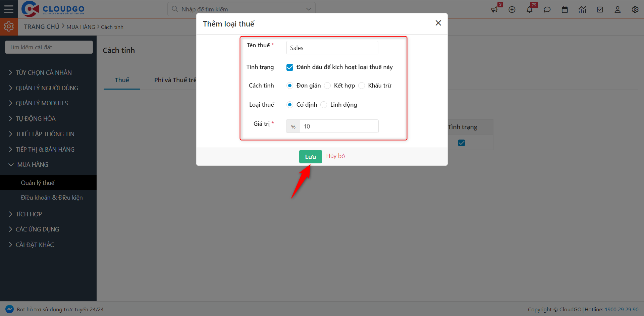Click the Tên thuế input field
The height and width of the screenshot is (316, 644).
[x=332, y=48]
